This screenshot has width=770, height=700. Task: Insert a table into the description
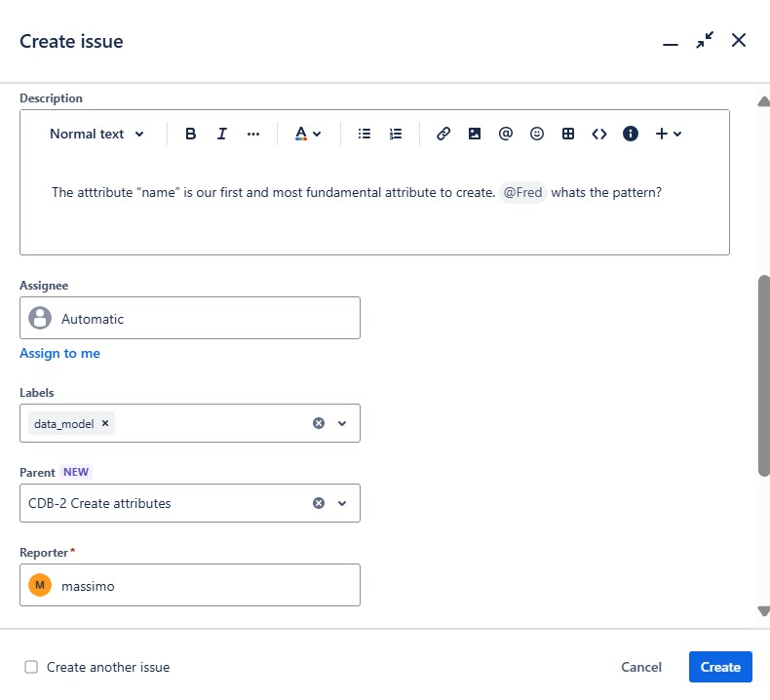(x=568, y=134)
